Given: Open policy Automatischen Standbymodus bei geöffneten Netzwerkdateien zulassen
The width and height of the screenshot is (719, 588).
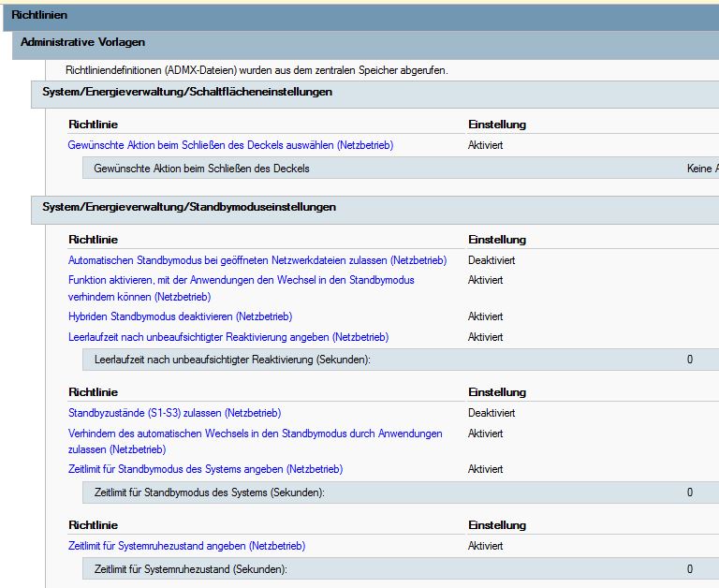Looking at the screenshot, I should (257, 260).
